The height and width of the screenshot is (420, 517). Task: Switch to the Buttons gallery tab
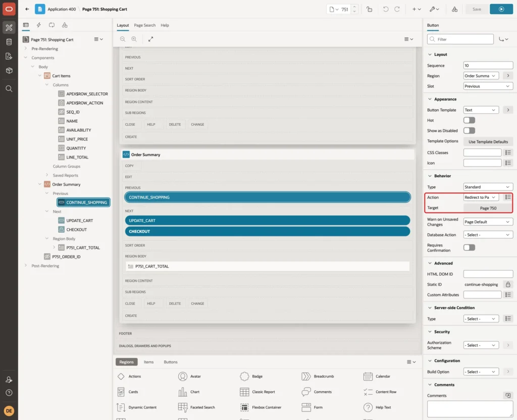(x=171, y=362)
